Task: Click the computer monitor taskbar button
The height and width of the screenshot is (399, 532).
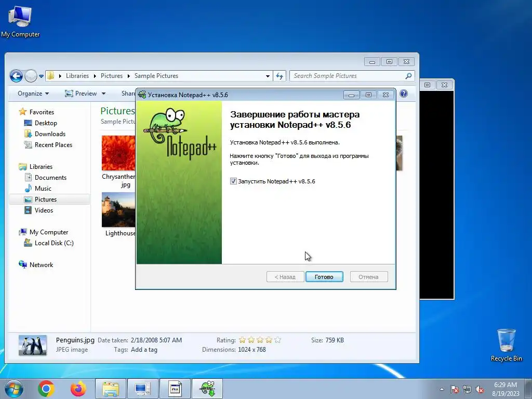Action: [x=143, y=389]
